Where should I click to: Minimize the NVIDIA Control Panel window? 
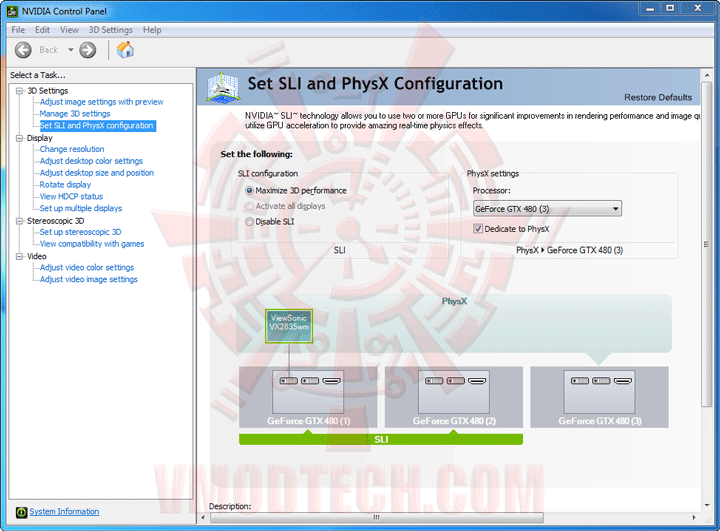coord(650,8)
